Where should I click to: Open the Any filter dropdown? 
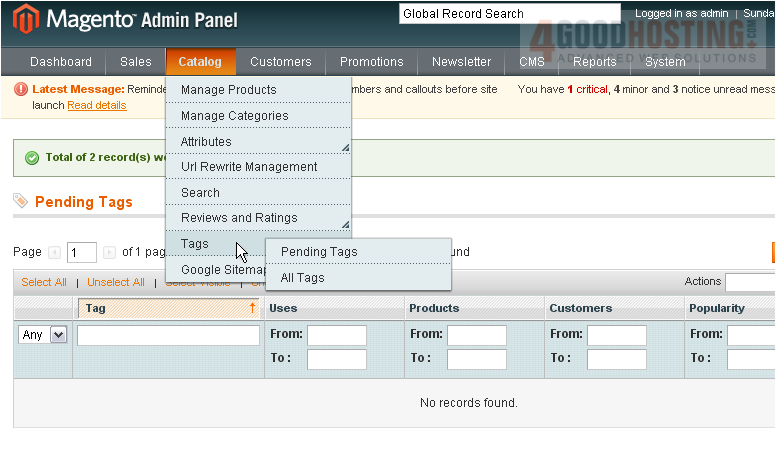[43, 335]
